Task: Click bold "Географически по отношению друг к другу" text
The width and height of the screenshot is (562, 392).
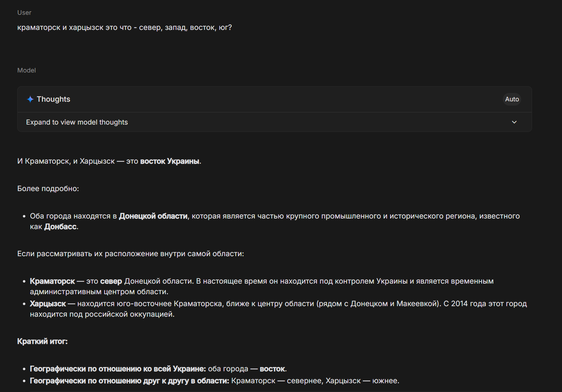Action: coord(129,381)
